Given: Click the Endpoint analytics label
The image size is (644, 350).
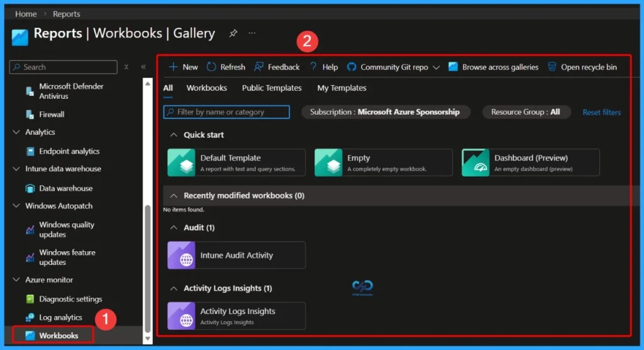Looking at the screenshot, I should [69, 151].
